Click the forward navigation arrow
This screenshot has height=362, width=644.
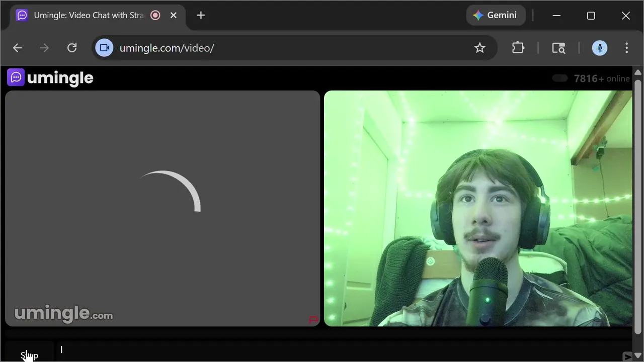(x=44, y=48)
